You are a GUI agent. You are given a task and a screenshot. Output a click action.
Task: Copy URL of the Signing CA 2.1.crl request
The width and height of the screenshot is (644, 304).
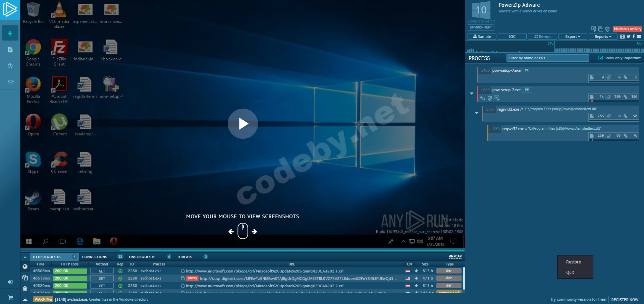pos(182,271)
